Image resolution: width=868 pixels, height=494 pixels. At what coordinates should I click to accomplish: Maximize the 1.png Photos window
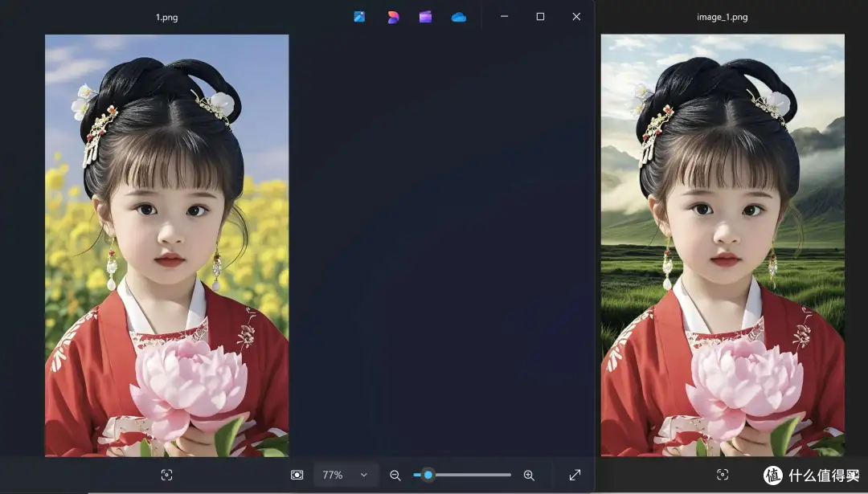(x=540, y=17)
